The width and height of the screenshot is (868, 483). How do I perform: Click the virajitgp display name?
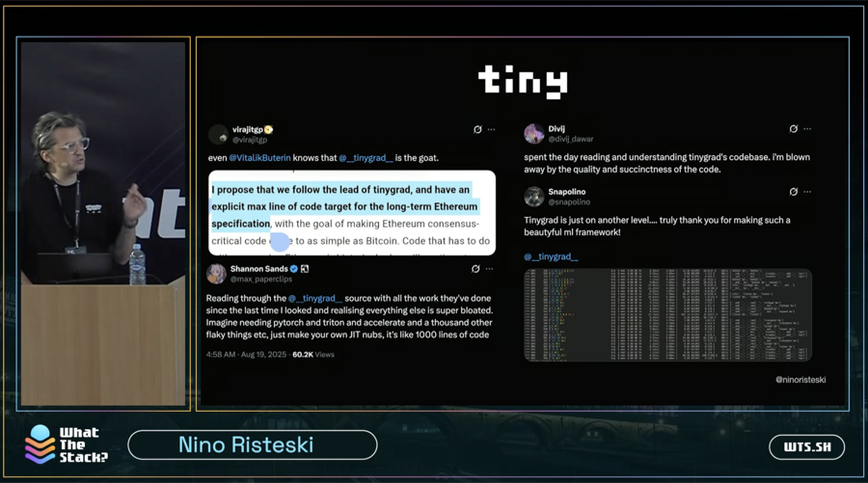(x=248, y=129)
